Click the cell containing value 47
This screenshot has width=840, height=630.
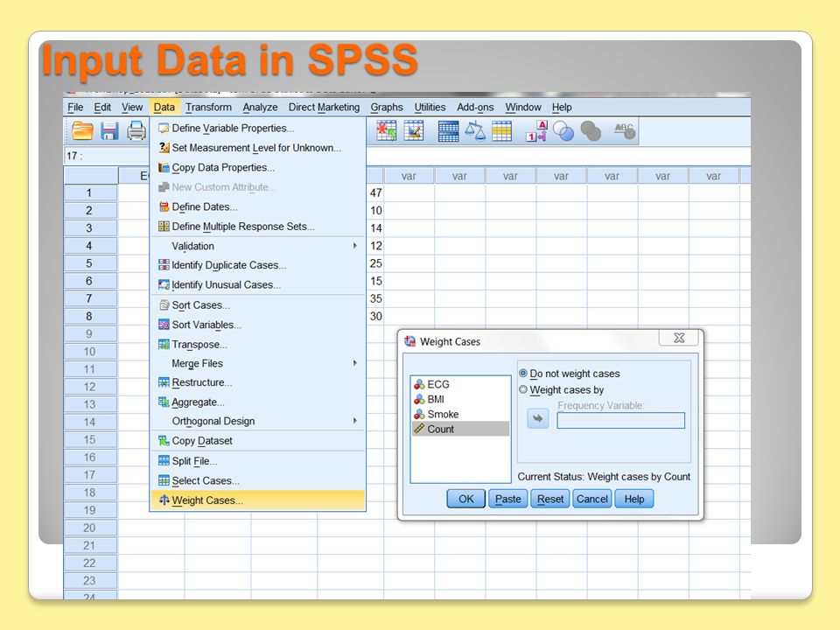[375, 192]
